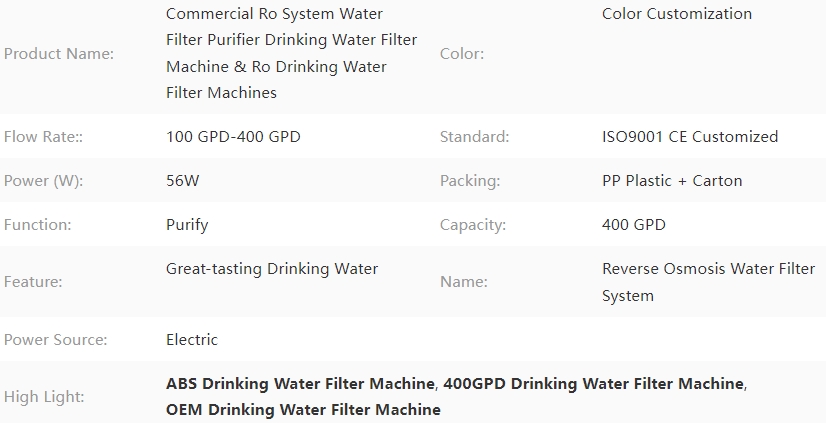
Task: Select the Power Source label
Action: 55,340
